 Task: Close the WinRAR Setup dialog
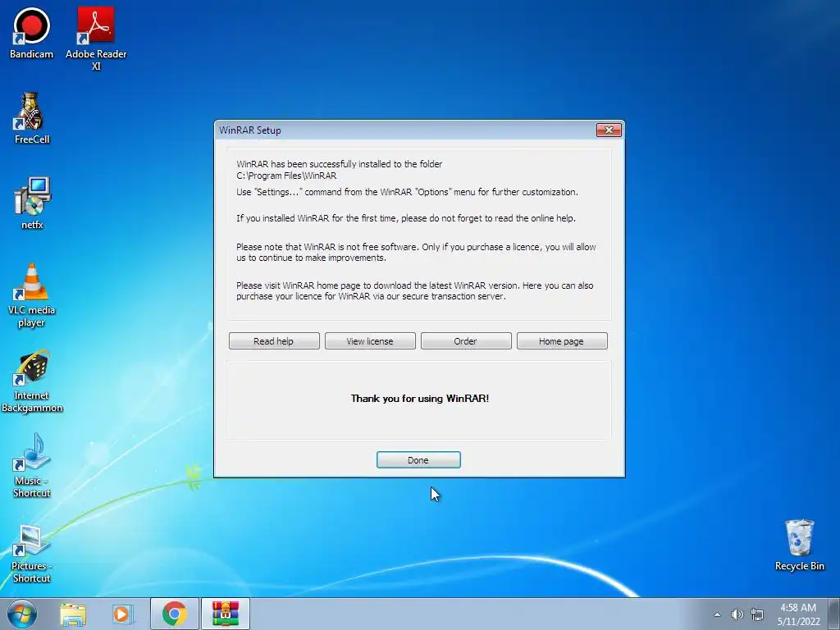[609, 130]
